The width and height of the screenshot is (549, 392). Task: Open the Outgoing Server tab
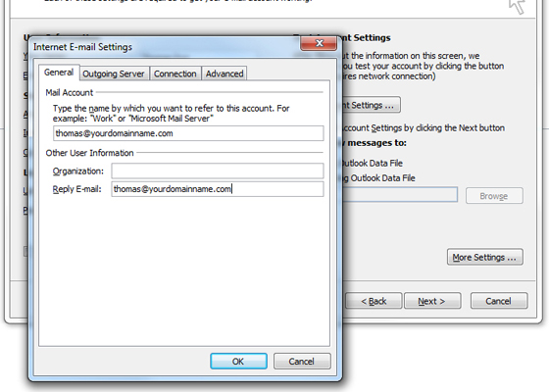pyautogui.click(x=114, y=73)
